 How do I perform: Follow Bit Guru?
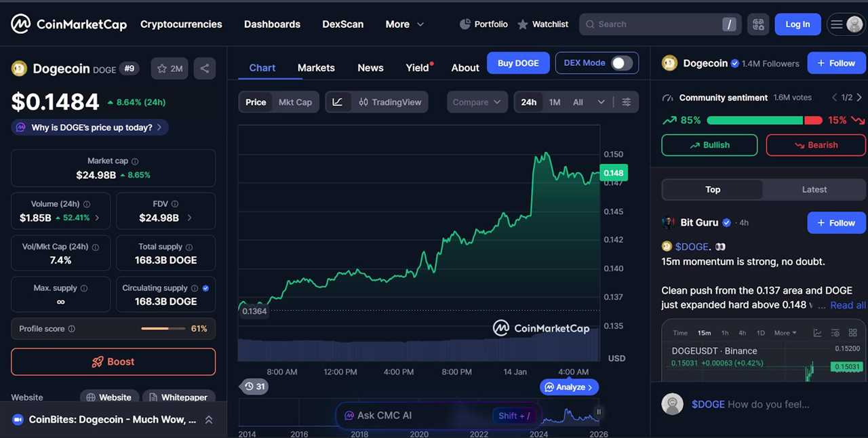(x=836, y=222)
